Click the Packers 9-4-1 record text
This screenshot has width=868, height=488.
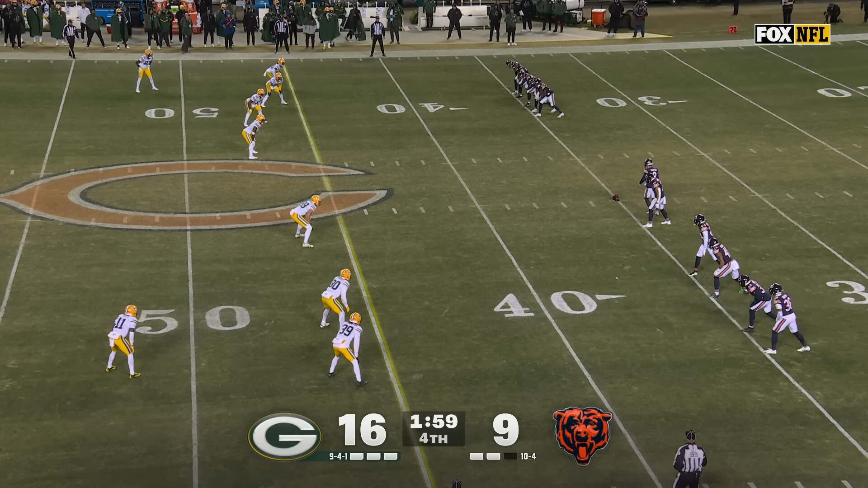pos(338,456)
